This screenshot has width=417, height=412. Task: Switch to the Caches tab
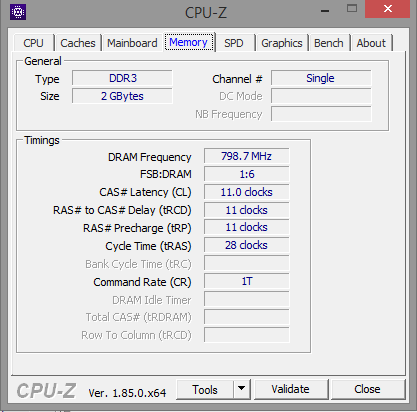pyautogui.click(x=78, y=43)
